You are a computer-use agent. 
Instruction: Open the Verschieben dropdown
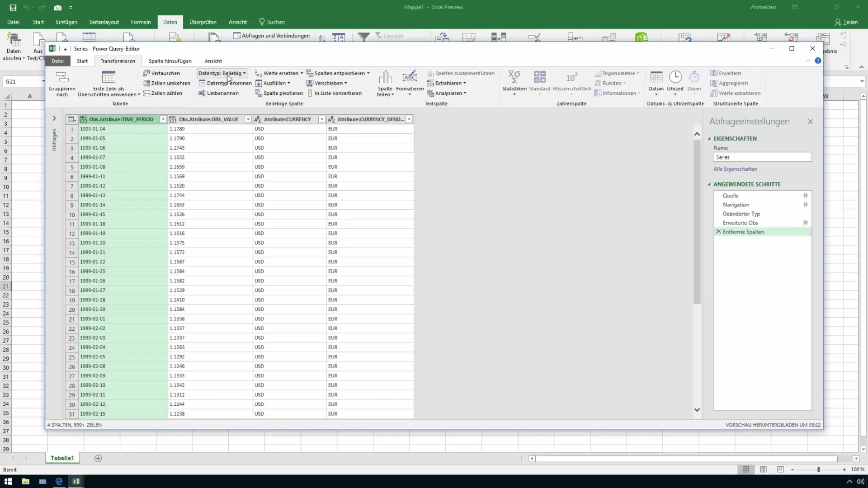coord(326,83)
